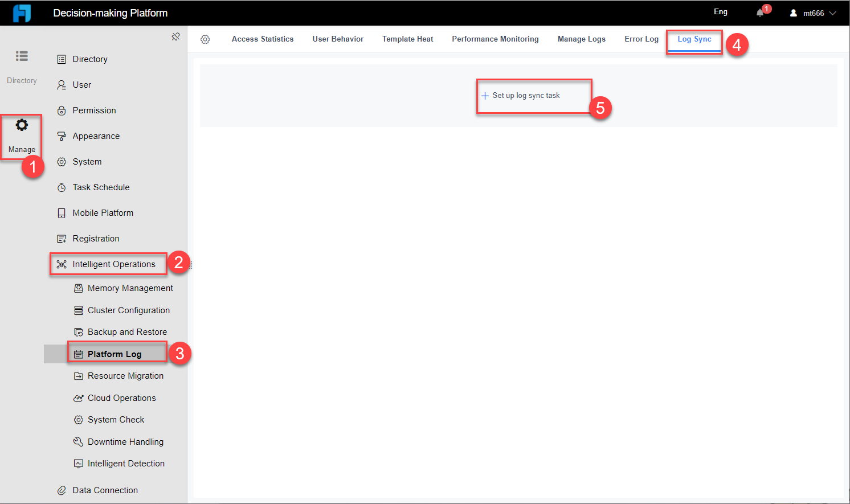Switch to the Error Log tab
The width and height of the screenshot is (850, 504).
[641, 39]
